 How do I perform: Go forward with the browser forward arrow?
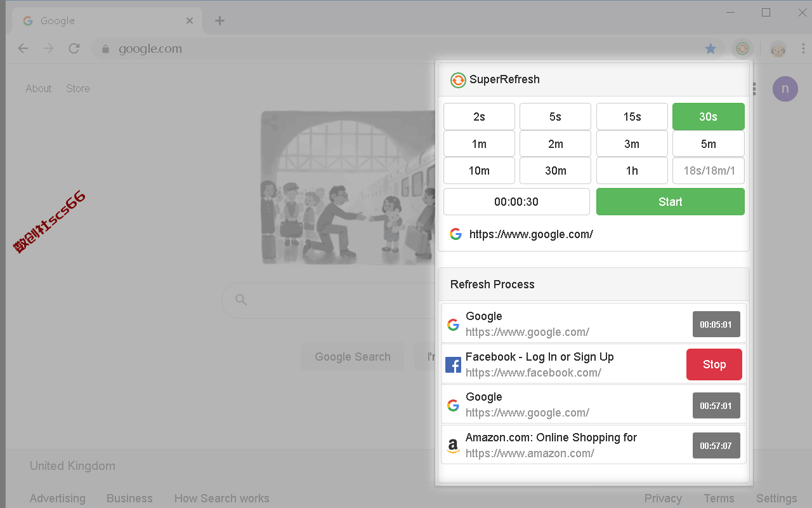49,49
